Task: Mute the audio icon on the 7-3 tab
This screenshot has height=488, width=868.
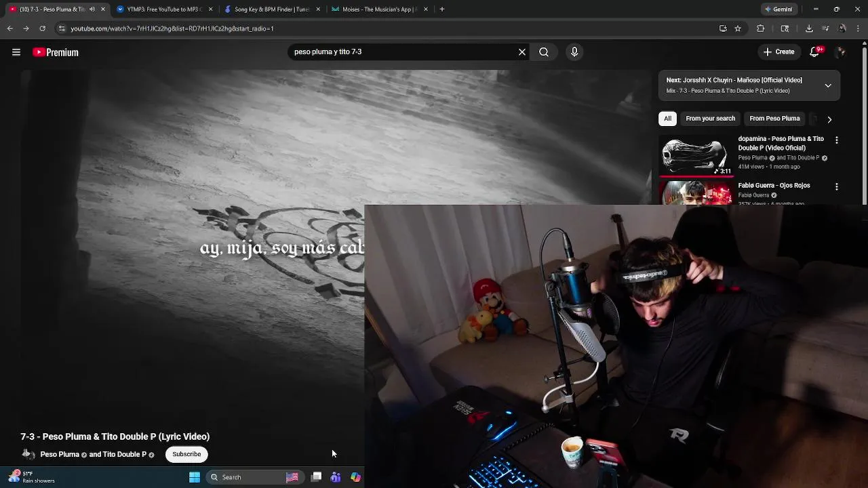Action: point(92,9)
